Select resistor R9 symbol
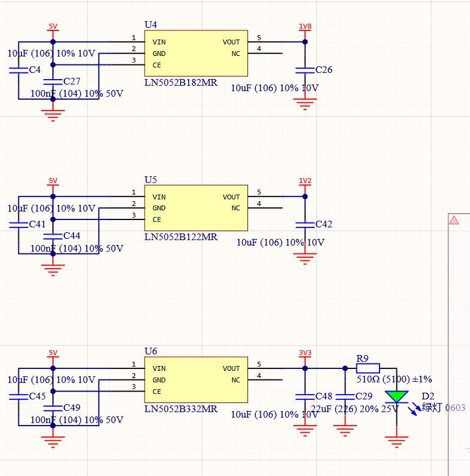Viewport: 470px width, 476px height. pos(368,368)
